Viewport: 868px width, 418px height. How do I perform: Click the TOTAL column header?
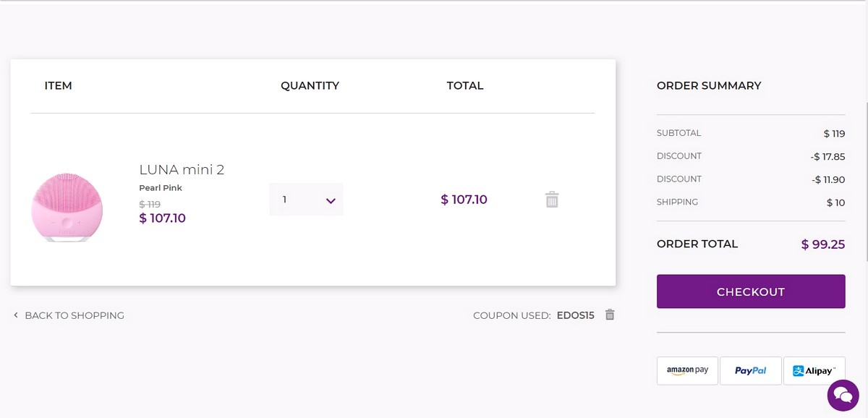tap(465, 85)
